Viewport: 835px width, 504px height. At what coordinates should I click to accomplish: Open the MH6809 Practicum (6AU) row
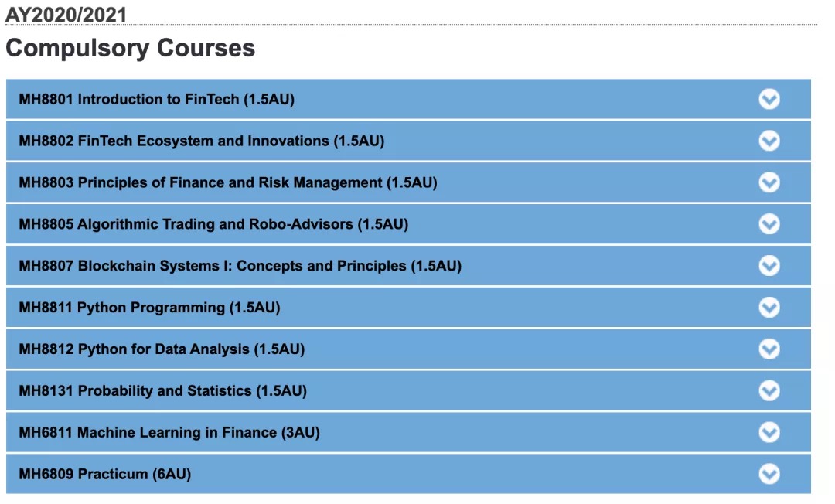(408, 474)
